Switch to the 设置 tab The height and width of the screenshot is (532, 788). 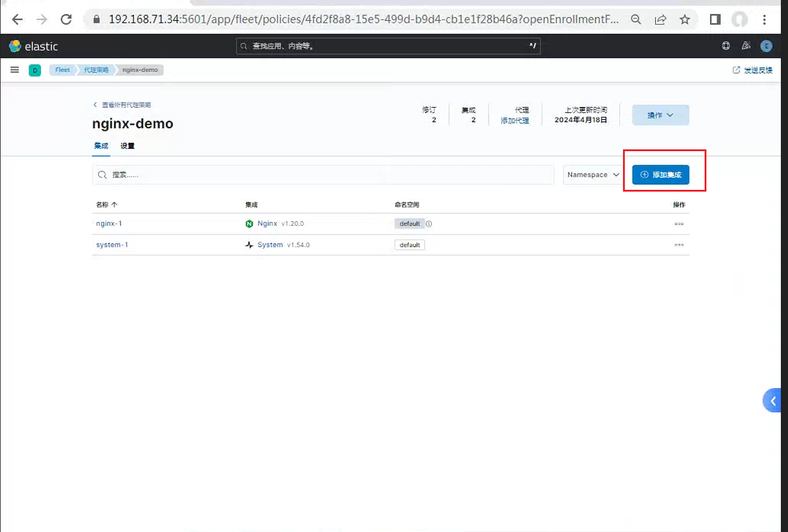(x=127, y=146)
